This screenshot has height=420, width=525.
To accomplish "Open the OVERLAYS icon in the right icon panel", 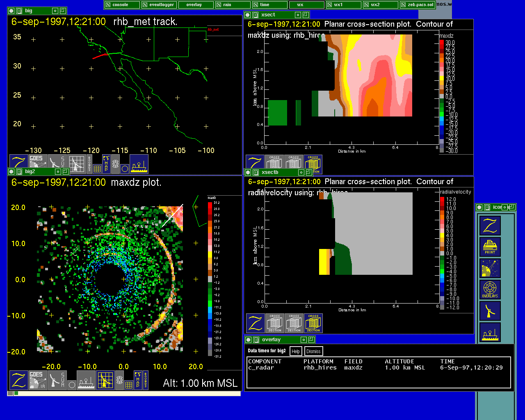I will tap(490, 290).
